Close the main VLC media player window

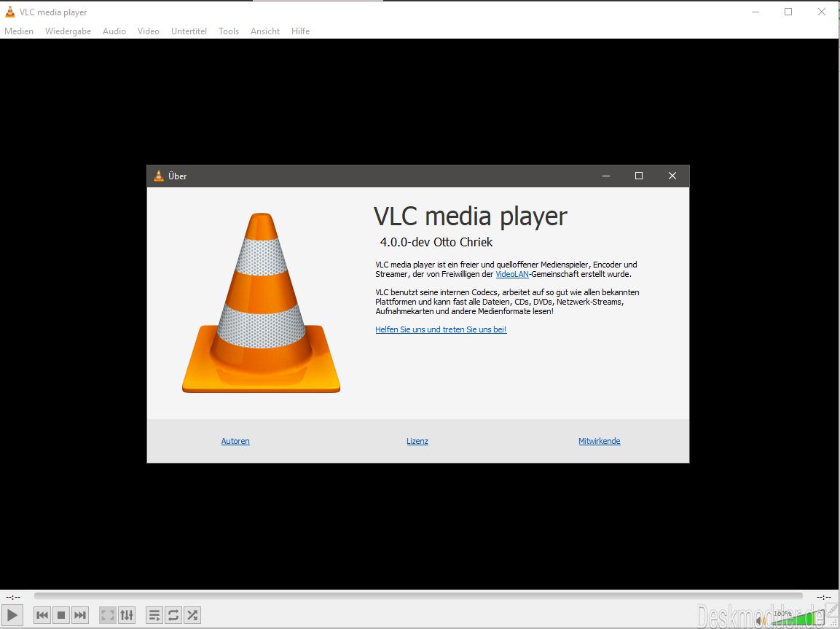click(821, 12)
